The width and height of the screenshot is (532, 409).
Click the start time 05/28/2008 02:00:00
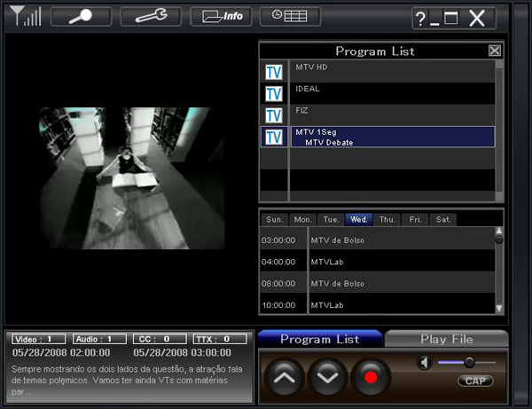pyautogui.click(x=61, y=352)
